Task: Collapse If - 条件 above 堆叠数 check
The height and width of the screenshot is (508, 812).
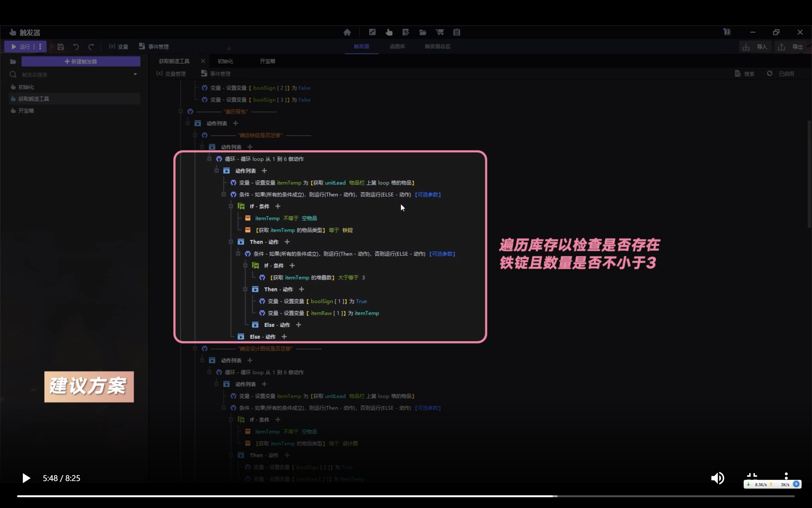Action: 245,265
